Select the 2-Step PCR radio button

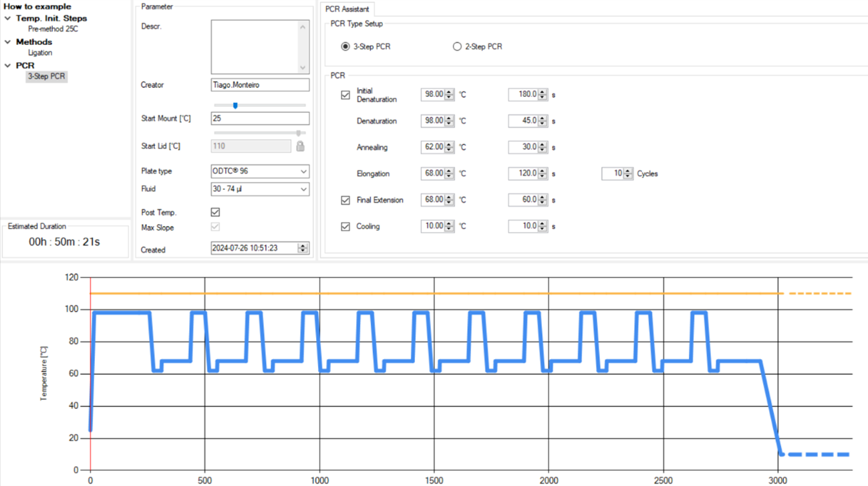tap(457, 46)
